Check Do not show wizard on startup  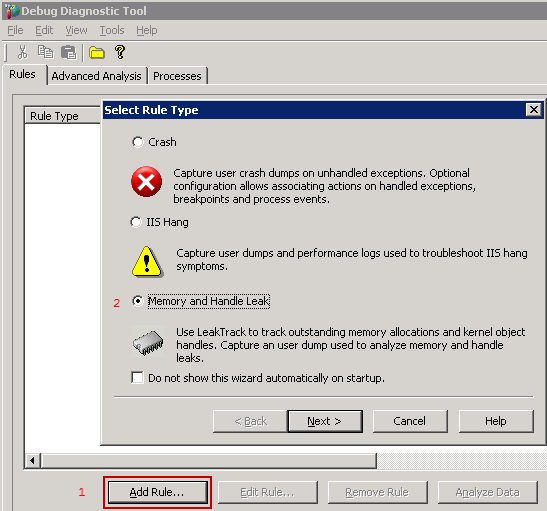[x=137, y=377]
